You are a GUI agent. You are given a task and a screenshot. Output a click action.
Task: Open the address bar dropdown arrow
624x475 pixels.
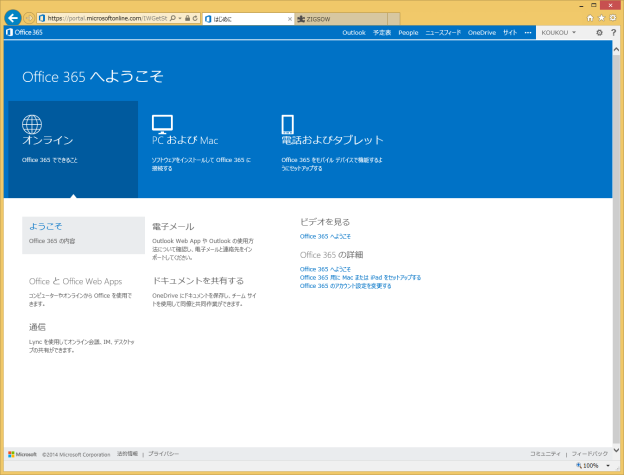pyautogui.click(x=180, y=18)
